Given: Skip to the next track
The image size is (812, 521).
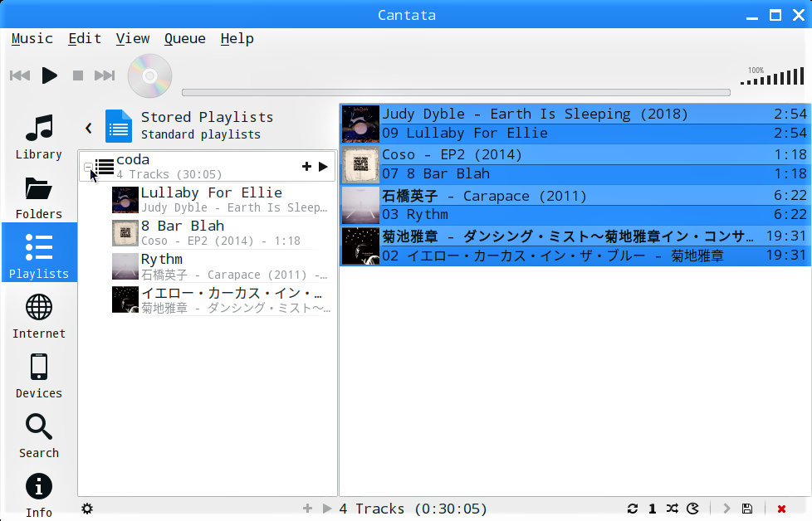Looking at the screenshot, I should tap(105, 75).
